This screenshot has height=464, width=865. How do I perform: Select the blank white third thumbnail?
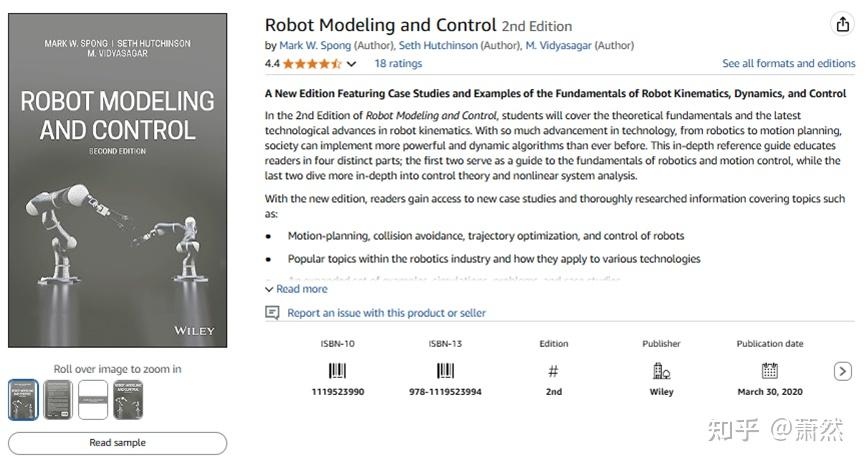(93, 400)
